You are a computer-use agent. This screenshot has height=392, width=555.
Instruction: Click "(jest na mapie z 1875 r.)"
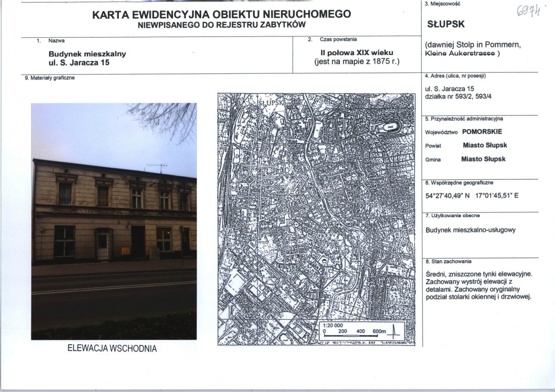point(357,61)
